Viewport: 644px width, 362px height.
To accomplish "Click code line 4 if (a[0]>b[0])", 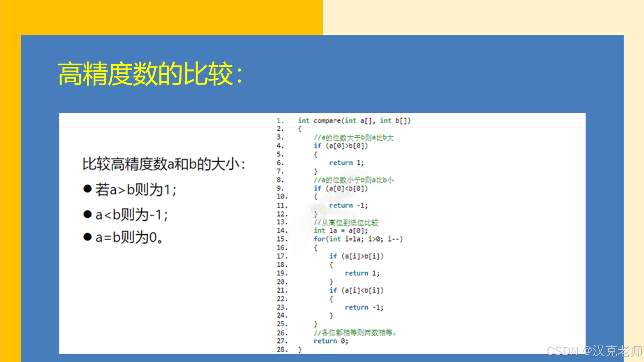I will [341, 146].
